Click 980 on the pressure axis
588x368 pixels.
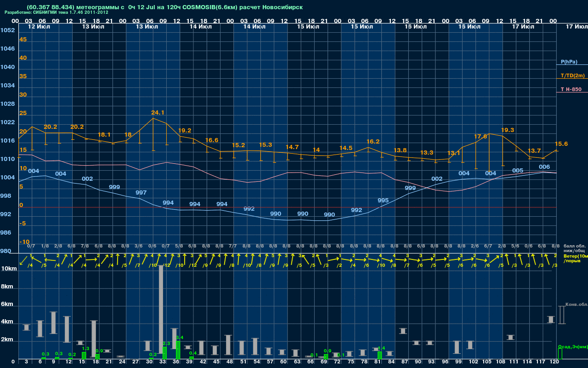[6, 251]
